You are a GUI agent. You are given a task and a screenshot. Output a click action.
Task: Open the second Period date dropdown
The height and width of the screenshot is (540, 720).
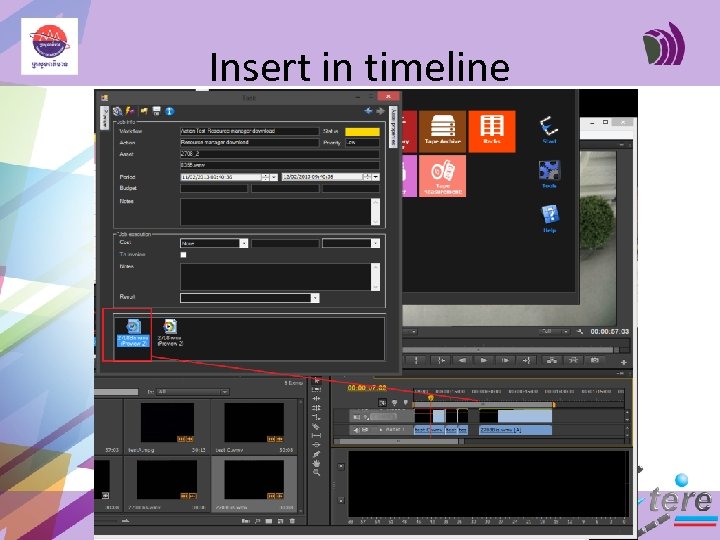tap(376, 177)
